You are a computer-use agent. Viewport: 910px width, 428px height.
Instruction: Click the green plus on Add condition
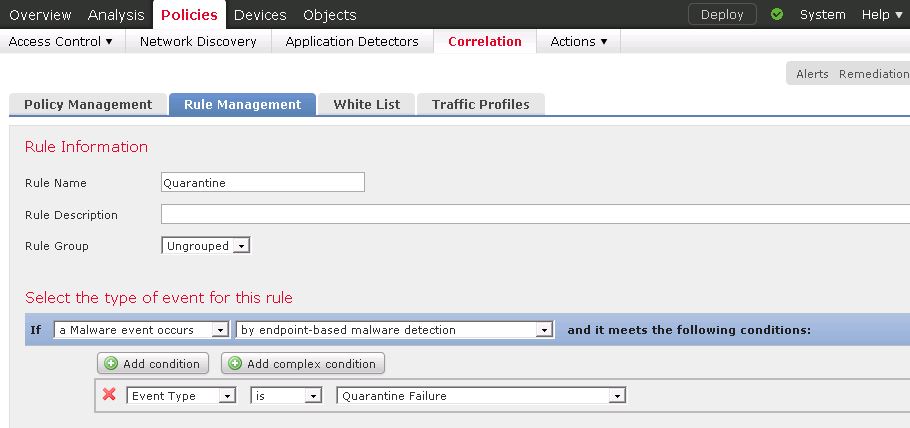tap(110, 364)
